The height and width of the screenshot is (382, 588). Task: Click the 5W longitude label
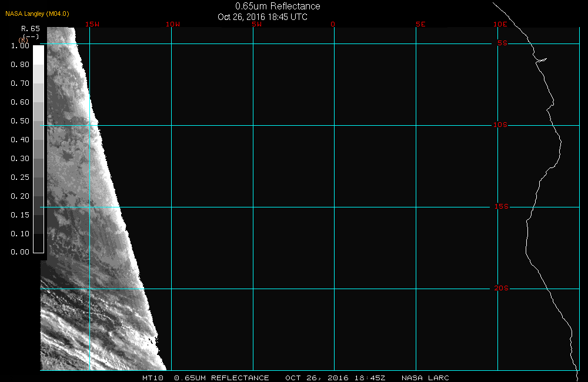coord(256,24)
